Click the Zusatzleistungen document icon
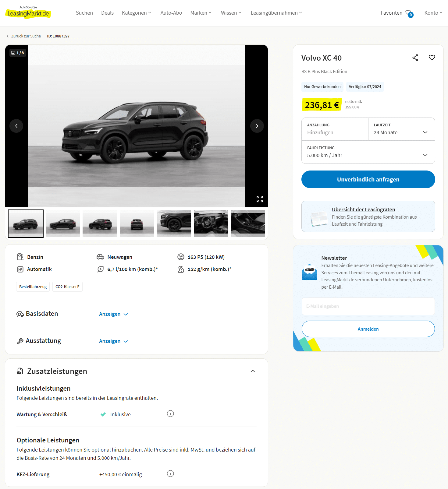 pos(20,371)
